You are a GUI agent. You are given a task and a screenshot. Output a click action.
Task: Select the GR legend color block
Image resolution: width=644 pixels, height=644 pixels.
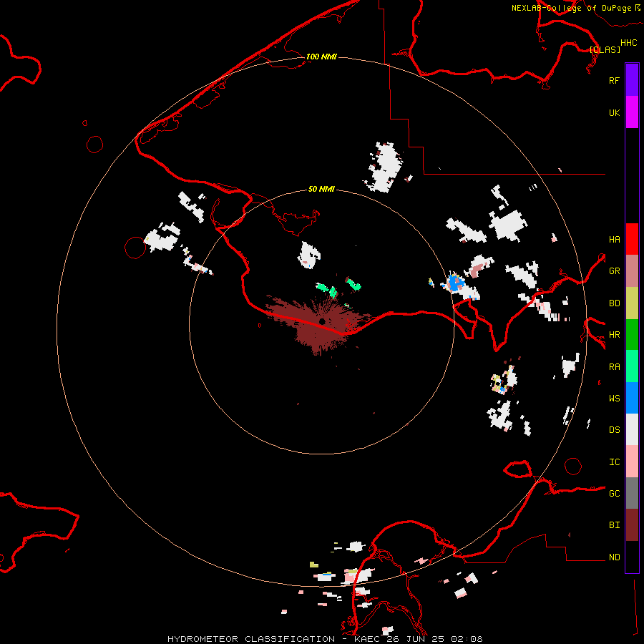pyautogui.click(x=632, y=271)
